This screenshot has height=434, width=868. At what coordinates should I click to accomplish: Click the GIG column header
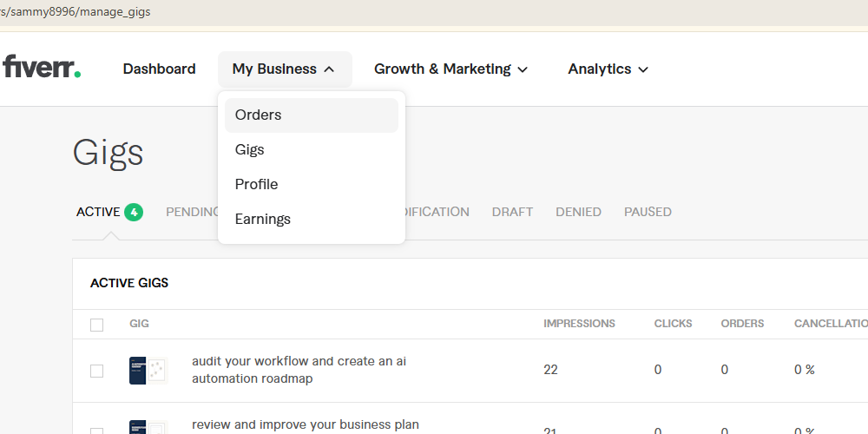[x=139, y=324]
